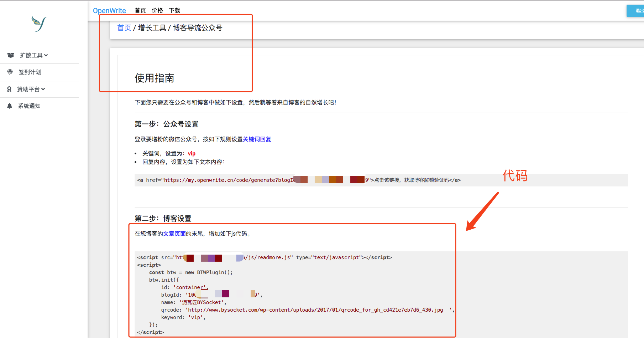
Task: Expand the 赞助平台 chevron arrow
Action: (x=43, y=89)
